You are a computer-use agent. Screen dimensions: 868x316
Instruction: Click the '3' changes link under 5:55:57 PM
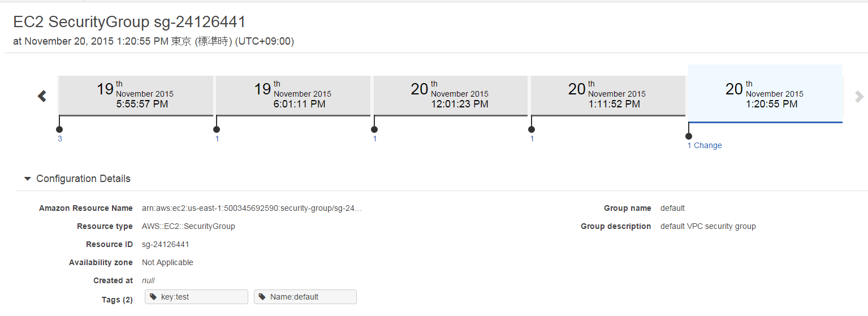[x=59, y=138]
